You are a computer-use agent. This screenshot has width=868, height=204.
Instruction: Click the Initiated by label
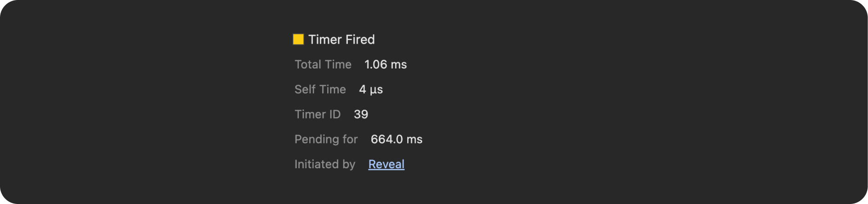coord(324,164)
